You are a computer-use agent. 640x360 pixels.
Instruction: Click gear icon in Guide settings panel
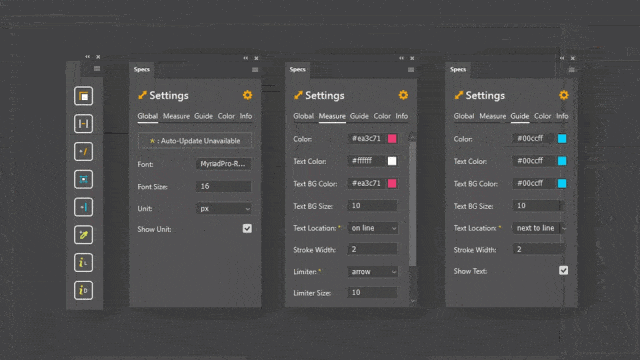pyautogui.click(x=564, y=95)
